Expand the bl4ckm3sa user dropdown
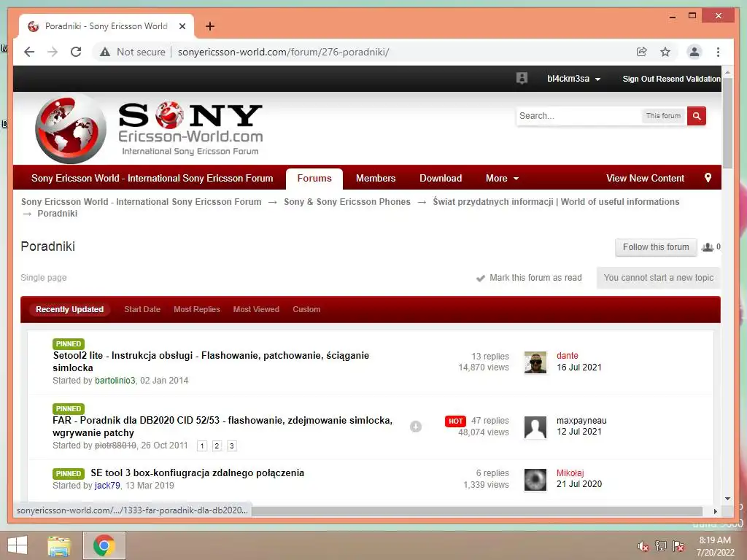The height and width of the screenshot is (560, 747). (573, 79)
